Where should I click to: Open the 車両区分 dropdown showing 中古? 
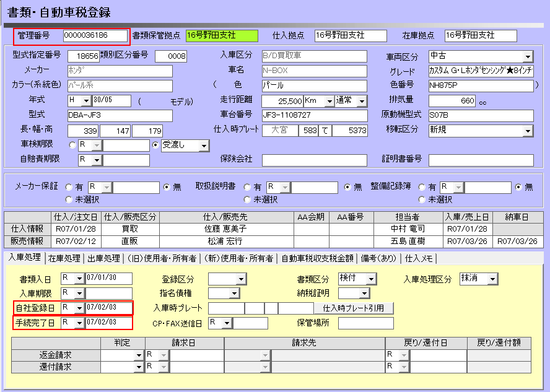(528, 56)
